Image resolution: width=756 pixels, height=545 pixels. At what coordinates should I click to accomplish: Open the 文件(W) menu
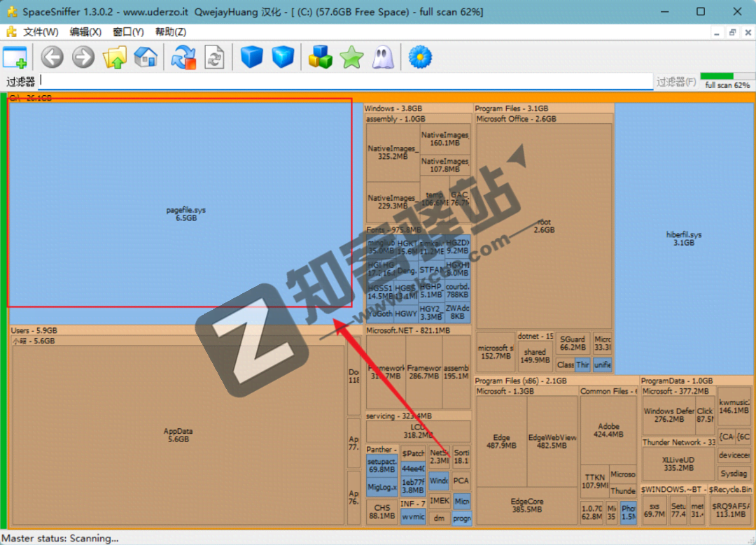pyautogui.click(x=40, y=32)
